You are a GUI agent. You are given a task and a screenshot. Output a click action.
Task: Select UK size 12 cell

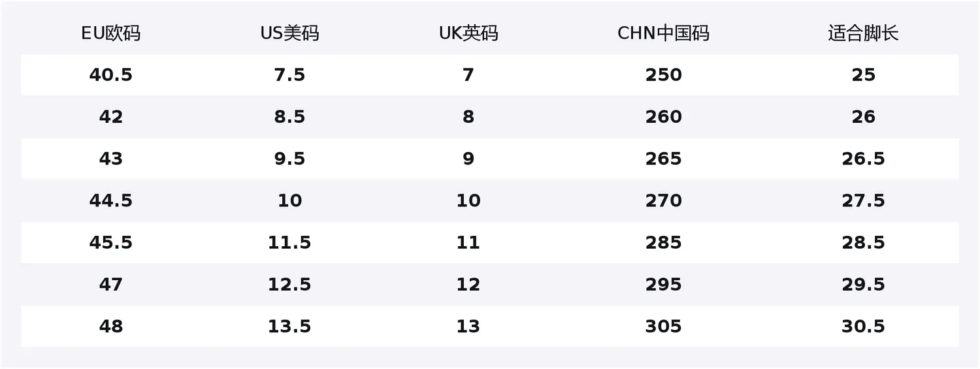click(x=468, y=284)
